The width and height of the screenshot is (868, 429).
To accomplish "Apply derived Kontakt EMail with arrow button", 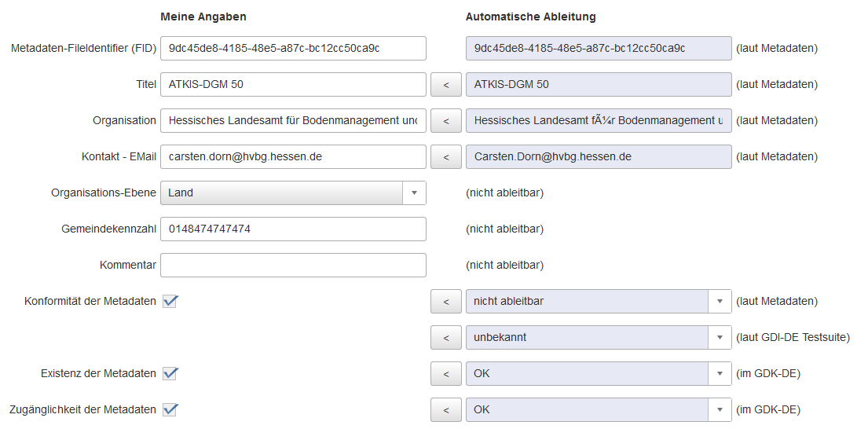I will click(446, 156).
